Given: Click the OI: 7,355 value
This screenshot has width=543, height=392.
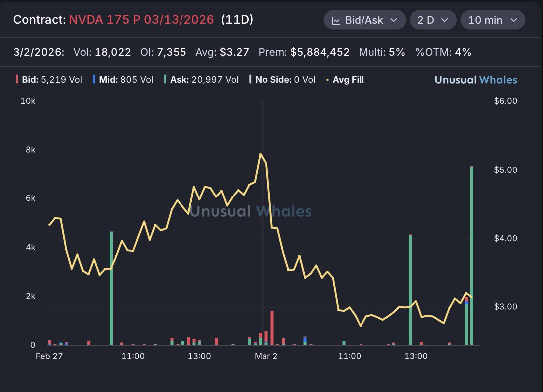Looking at the screenshot, I should 163,52.
